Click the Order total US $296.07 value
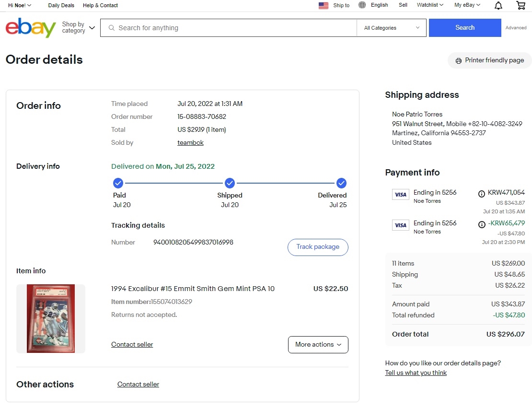 (x=505, y=334)
